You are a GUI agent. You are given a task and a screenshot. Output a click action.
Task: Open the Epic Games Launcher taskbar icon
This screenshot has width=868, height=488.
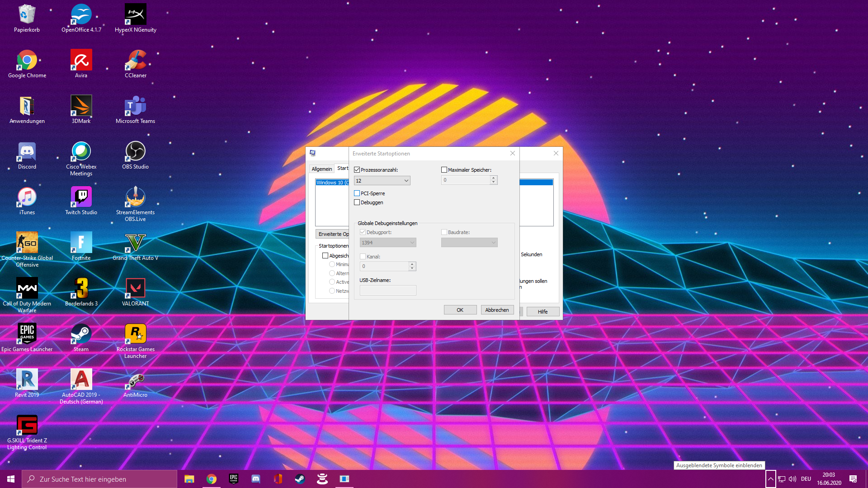(x=234, y=479)
